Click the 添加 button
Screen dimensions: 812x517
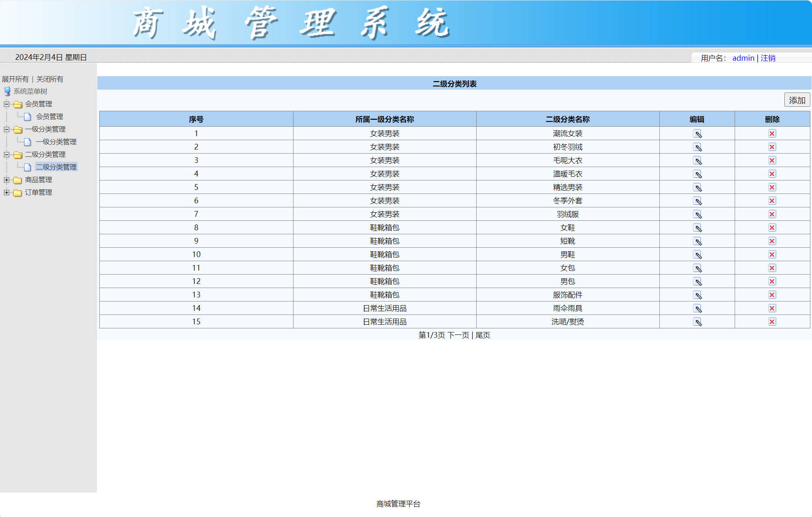797,99
